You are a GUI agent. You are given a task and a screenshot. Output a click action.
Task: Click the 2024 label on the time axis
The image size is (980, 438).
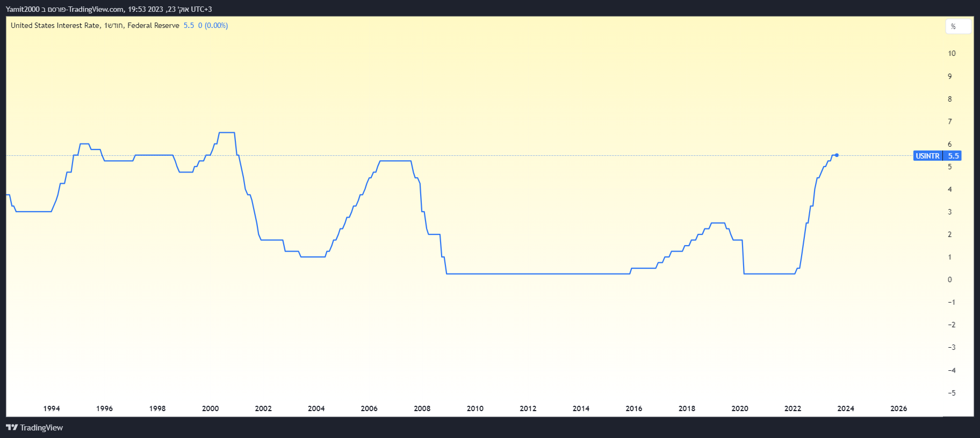point(845,408)
